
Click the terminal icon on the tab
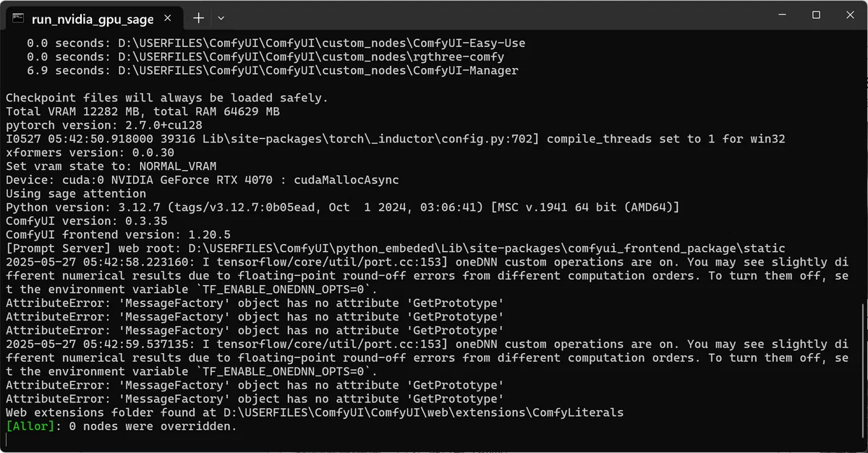[18, 17]
